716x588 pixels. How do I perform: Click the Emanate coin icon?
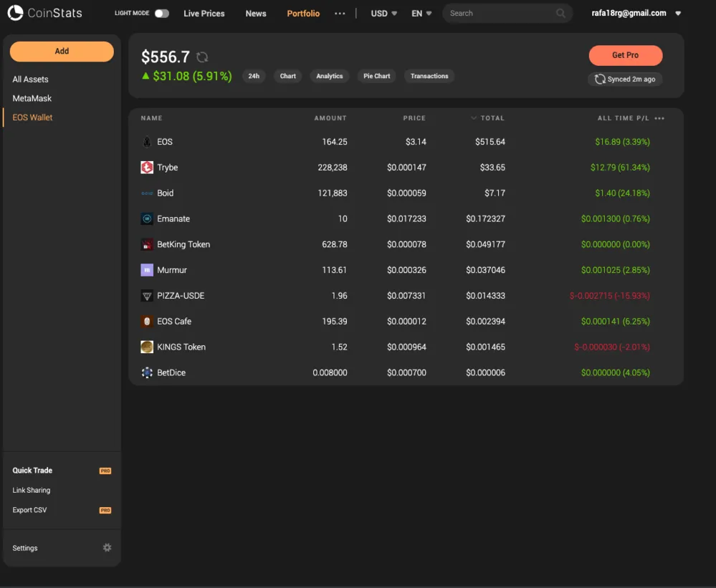point(147,218)
